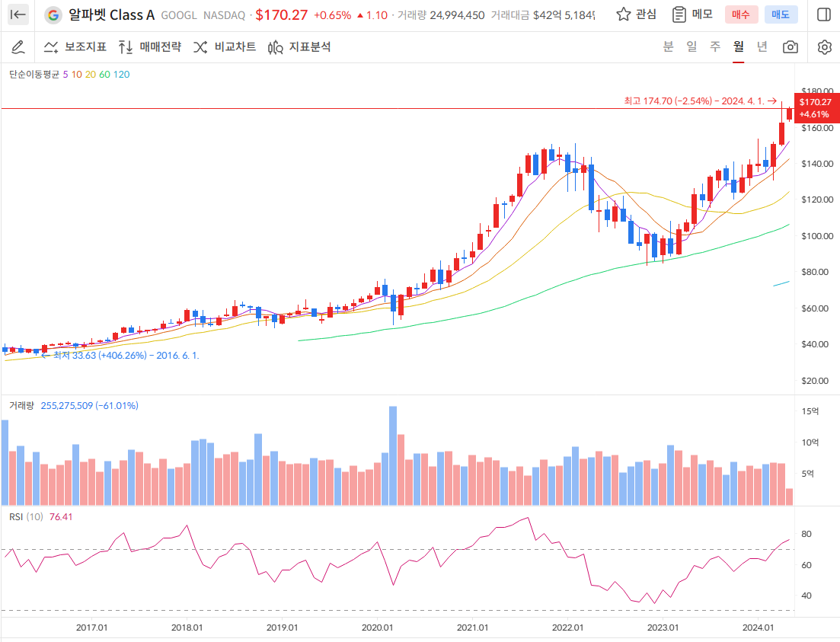Switch to 분 minute timeframe

[x=668, y=46]
